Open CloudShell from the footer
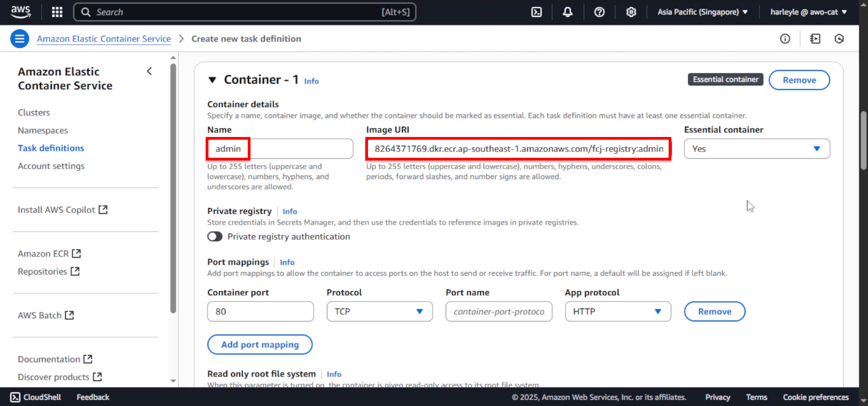 click(x=36, y=397)
